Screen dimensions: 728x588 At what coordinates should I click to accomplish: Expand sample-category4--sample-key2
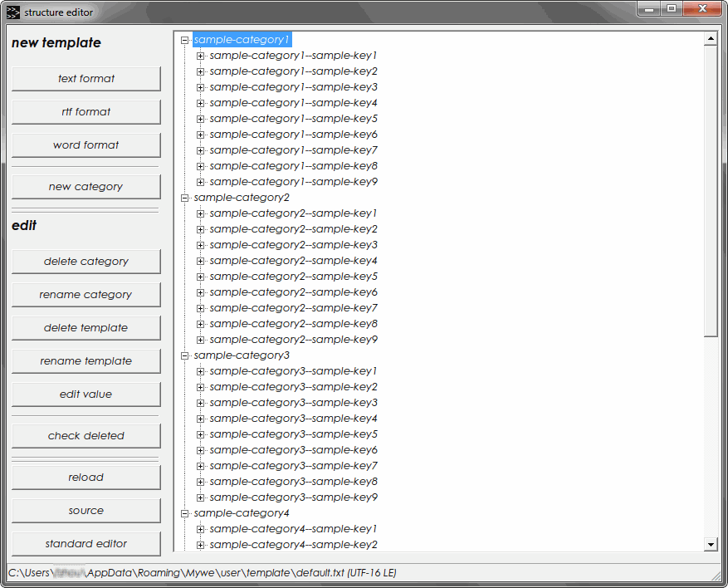tap(200, 544)
